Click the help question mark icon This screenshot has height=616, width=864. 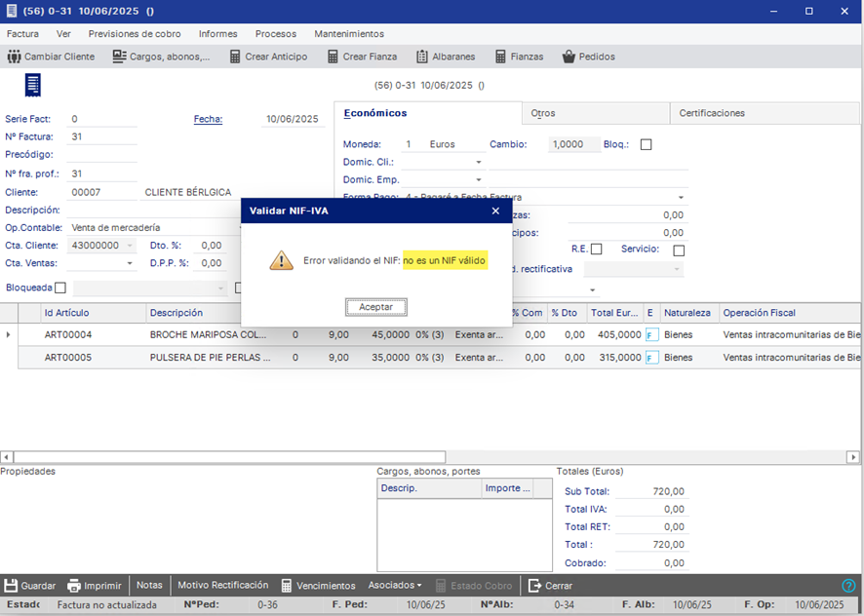[x=848, y=585]
